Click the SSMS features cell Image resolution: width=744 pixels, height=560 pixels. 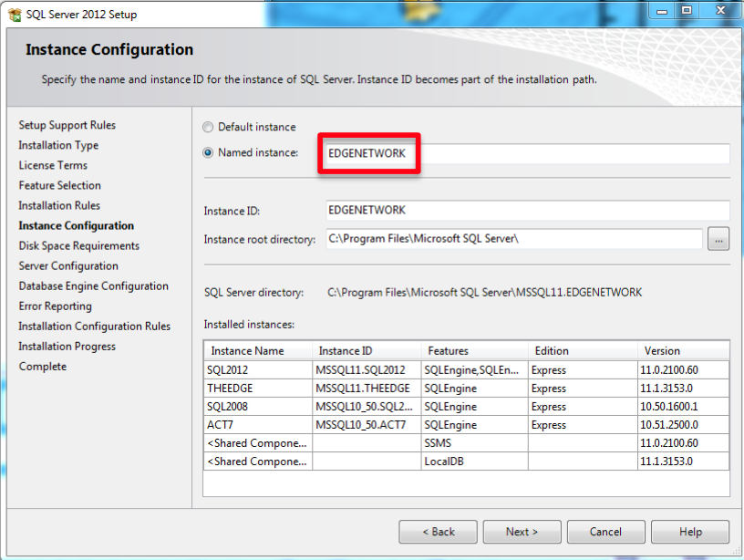(x=474, y=443)
